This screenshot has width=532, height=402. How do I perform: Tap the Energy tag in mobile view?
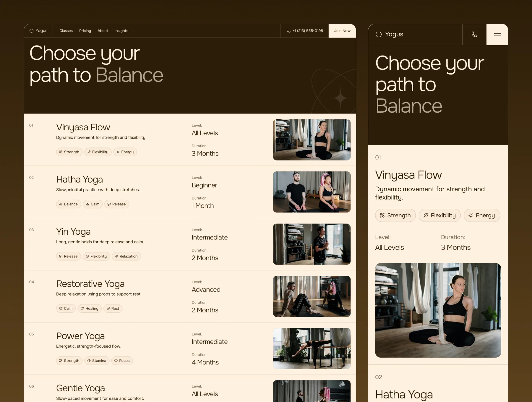coord(482,215)
